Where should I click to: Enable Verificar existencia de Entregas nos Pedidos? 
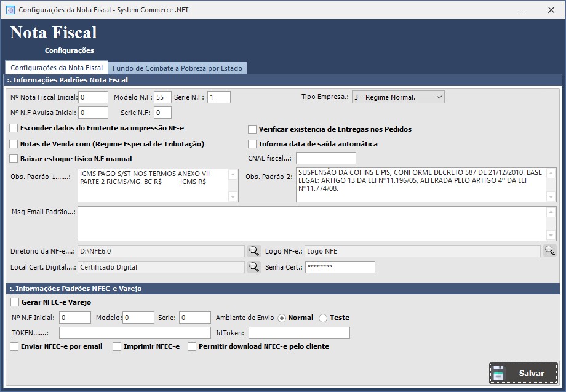pos(252,128)
